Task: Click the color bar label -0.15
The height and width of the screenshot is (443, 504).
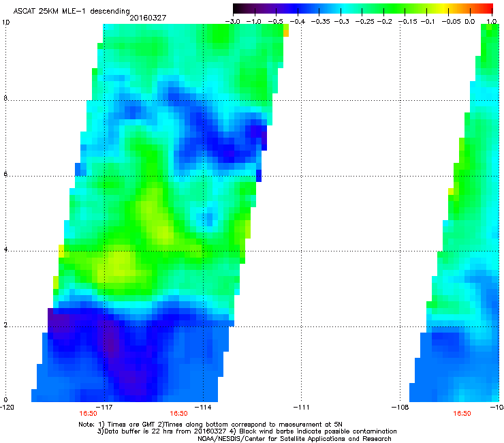Action: tap(407, 22)
